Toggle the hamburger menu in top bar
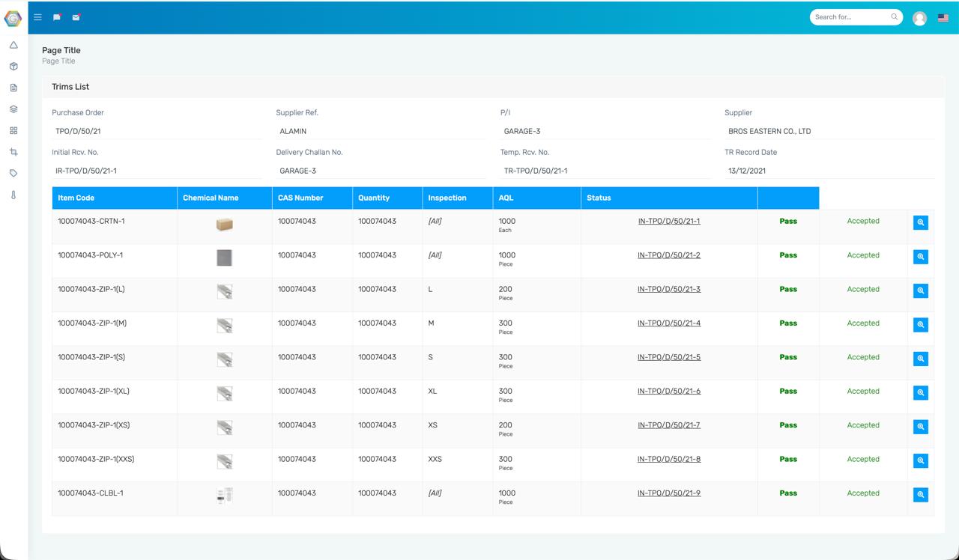 coord(37,17)
